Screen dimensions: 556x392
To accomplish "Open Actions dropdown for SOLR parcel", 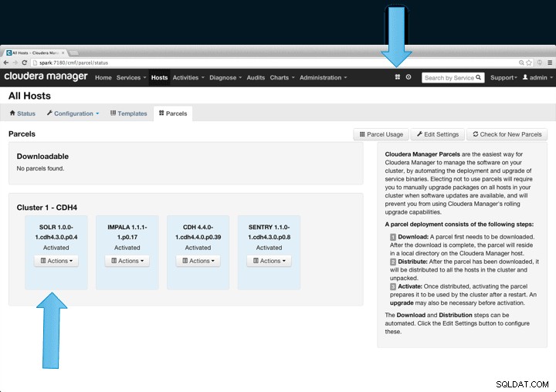I will [x=56, y=261].
